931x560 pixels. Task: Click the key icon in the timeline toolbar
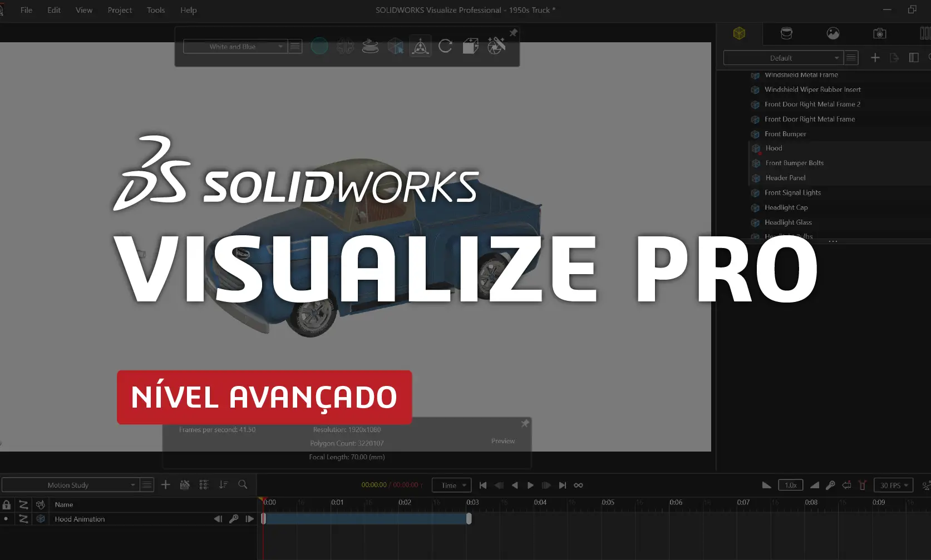coord(830,485)
